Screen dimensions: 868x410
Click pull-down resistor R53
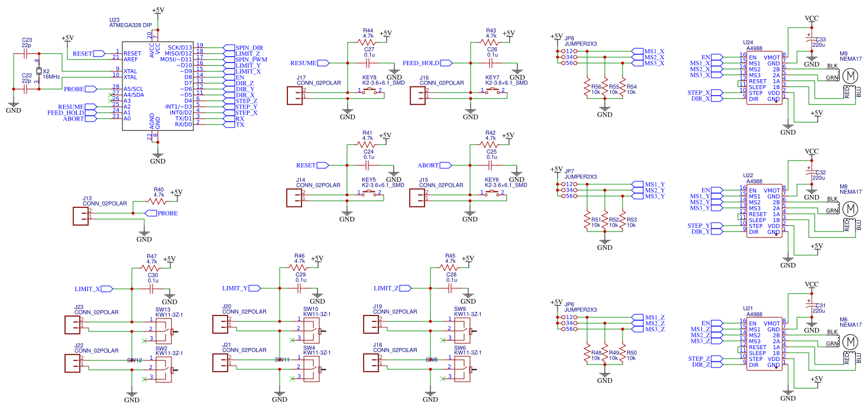click(x=623, y=219)
